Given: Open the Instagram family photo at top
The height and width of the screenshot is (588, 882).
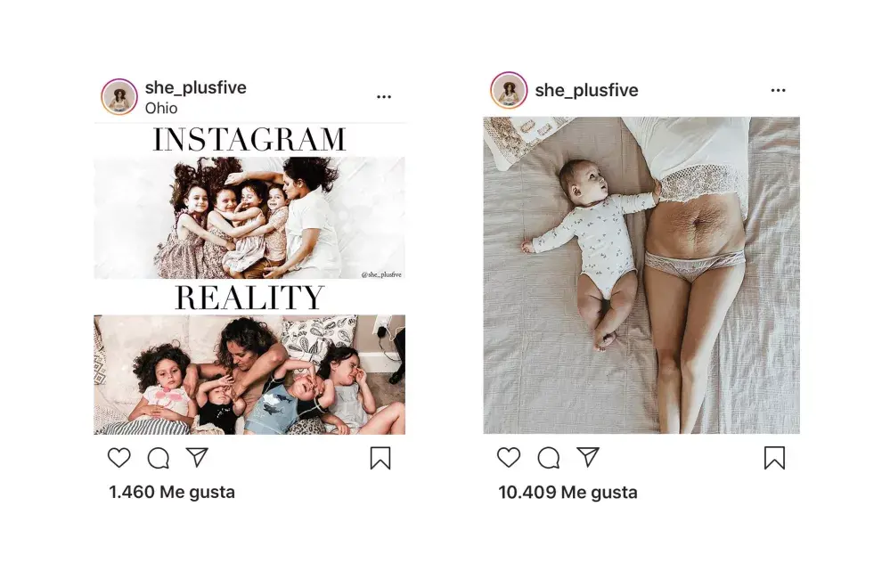Looking at the screenshot, I should (x=249, y=217).
